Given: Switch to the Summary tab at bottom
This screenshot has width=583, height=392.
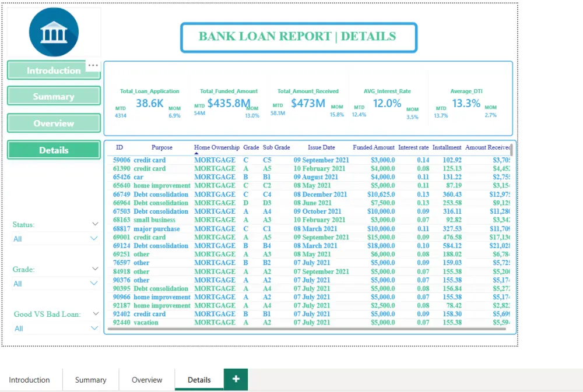Looking at the screenshot, I should tap(90, 379).
